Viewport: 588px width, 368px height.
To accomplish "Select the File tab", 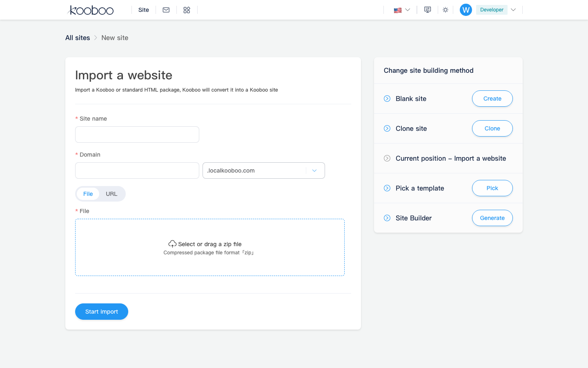I will tap(88, 194).
